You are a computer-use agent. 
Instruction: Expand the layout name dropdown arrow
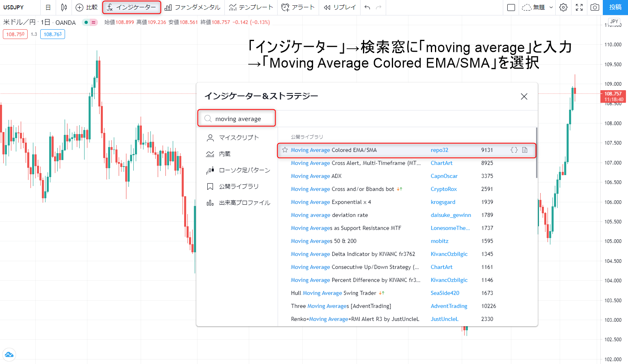coord(551,7)
